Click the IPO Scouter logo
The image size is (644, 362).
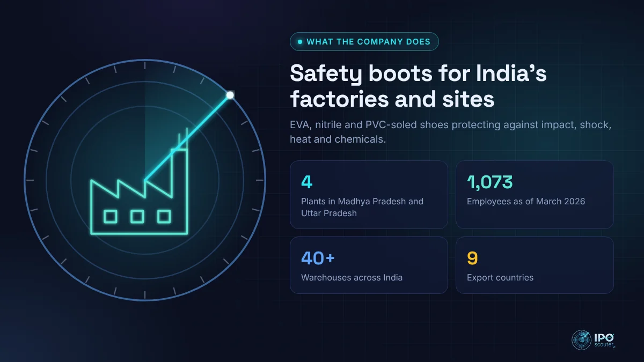pyautogui.click(x=593, y=341)
